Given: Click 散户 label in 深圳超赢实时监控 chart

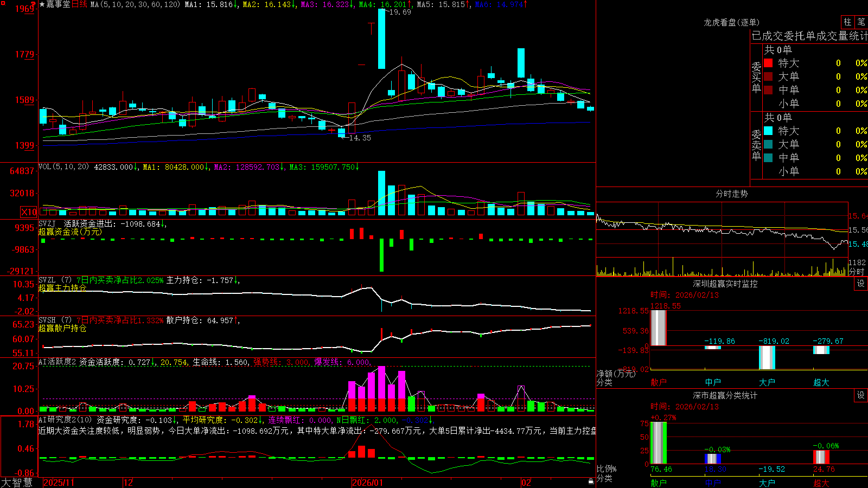Looking at the screenshot, I should pyautogui.click(x=659, y=382).
